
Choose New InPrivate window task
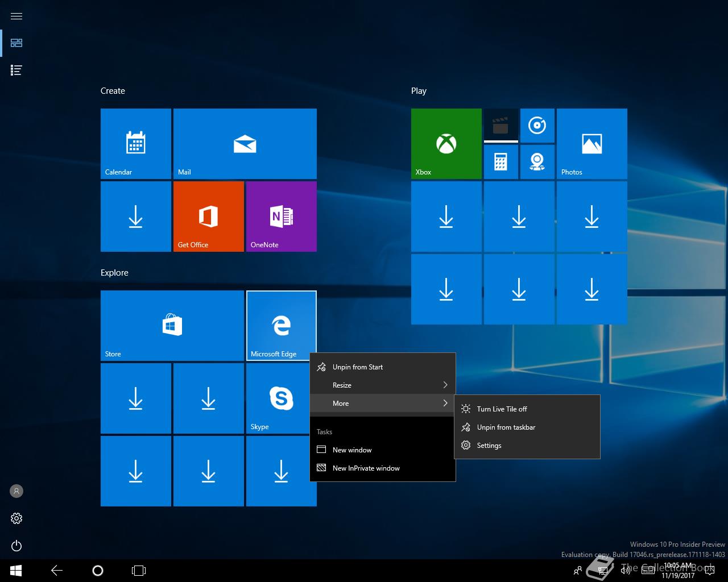coord(383,468)
